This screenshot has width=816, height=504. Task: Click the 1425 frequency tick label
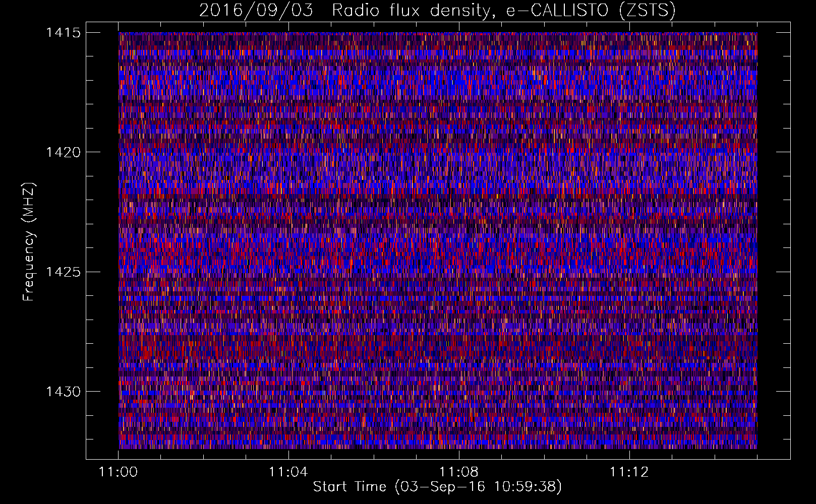pos(63,272)
